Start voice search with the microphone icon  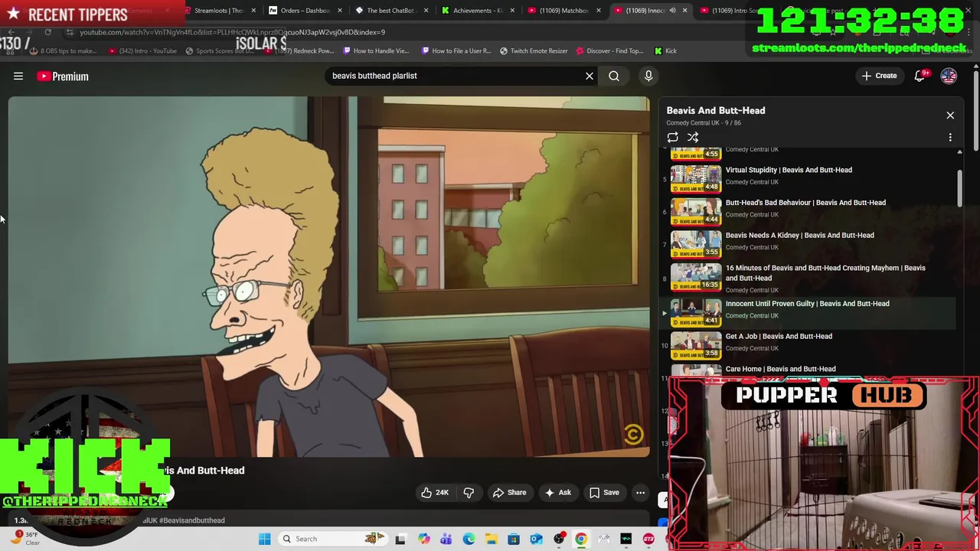click(648, 76)
